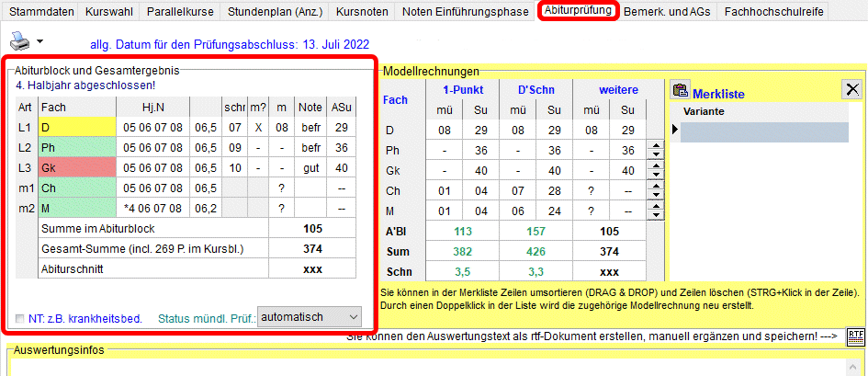Viewport: 868px width, 376px height.
Task: Switch to the Stammdaten tab
Action: coord(41,12)
